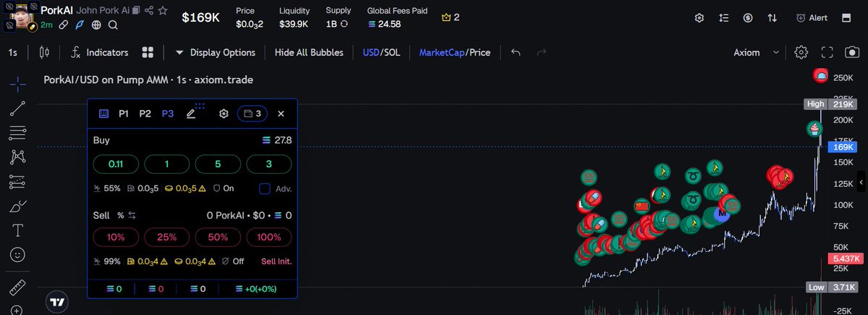Open the website globe icon
The height and width of the screenshot is (315, 868).
tap(96, 25)
